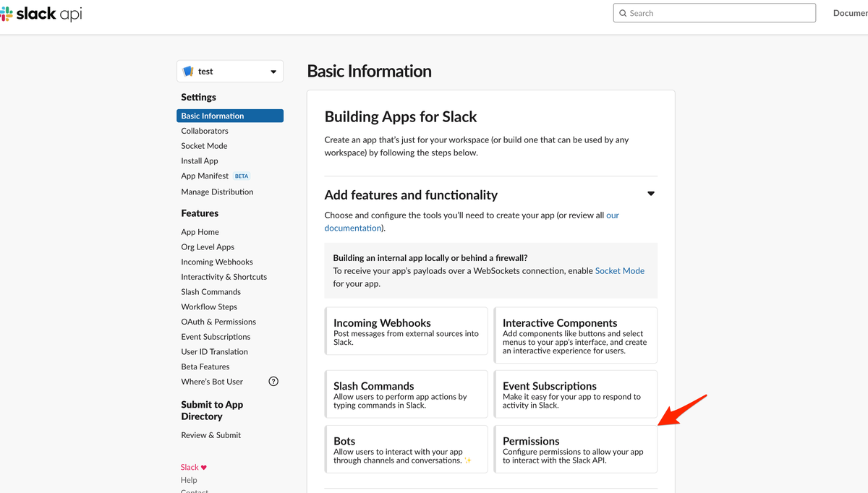The width and height of the screenshot is (868, 493).
Task: Open Org Level Apps page
Action: [x=208, y=247]
